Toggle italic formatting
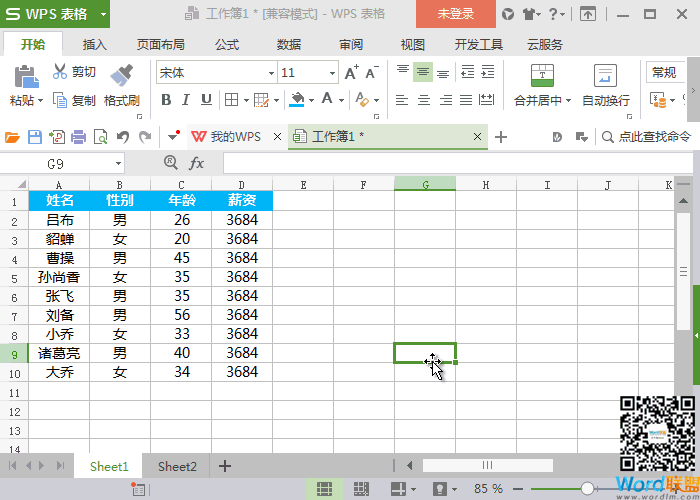 tap(186, 100)
